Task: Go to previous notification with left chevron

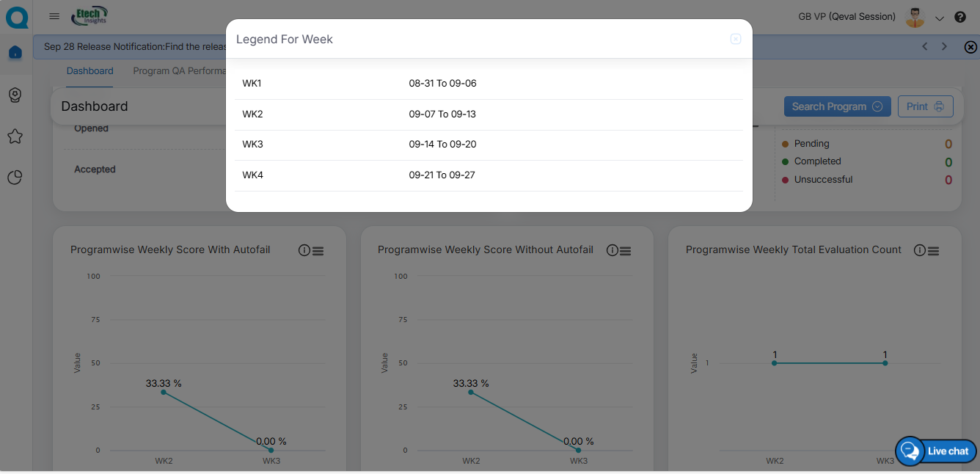Action: click(924, 46)
